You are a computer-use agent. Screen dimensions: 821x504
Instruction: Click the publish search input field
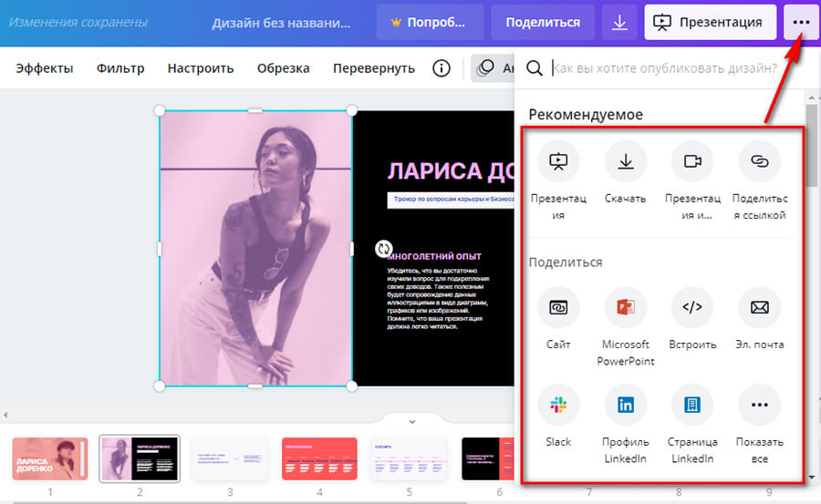click(664, 68)
